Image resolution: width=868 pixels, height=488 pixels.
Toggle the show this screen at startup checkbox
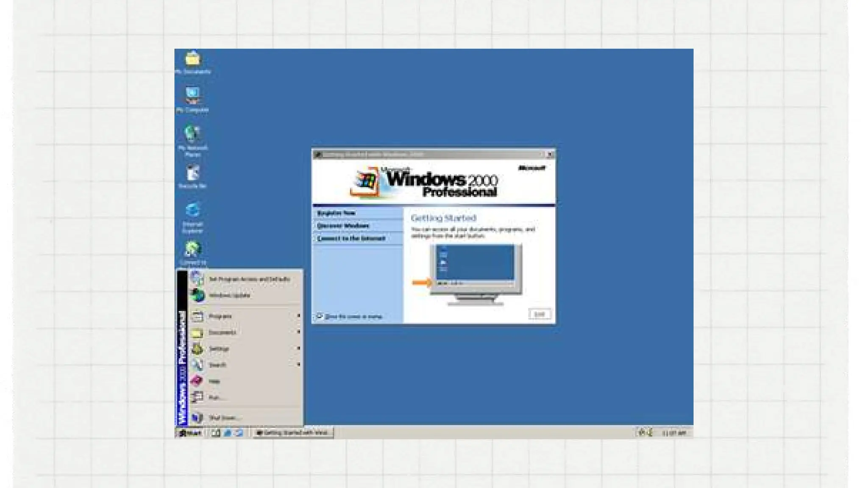tap(320, 316)
